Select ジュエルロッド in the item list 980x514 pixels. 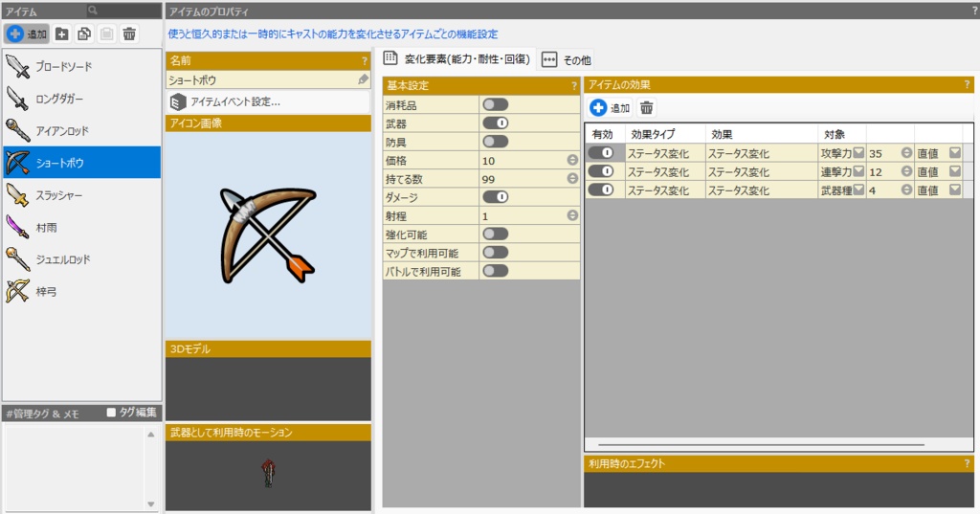(x=82, y=258)
